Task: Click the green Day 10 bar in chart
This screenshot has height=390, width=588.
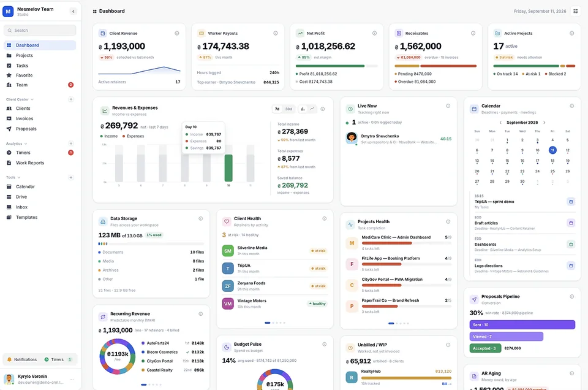Action: [228, 168]
